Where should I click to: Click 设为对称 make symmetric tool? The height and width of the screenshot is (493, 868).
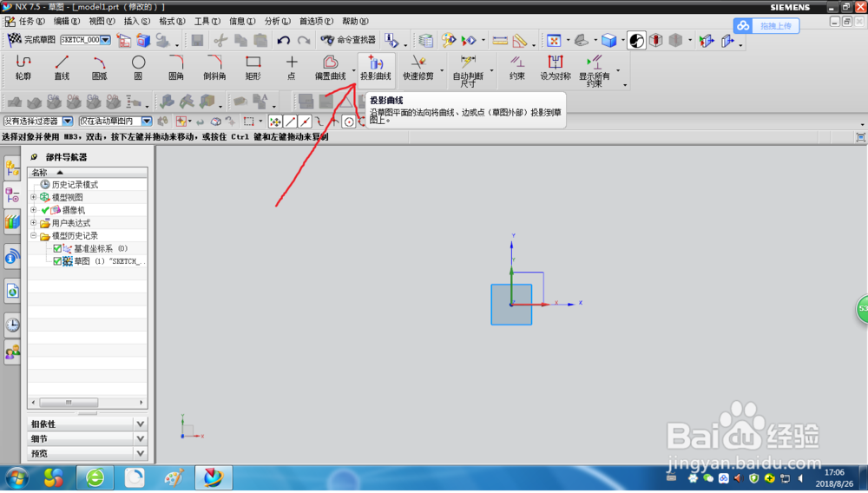tap(556, 68)
